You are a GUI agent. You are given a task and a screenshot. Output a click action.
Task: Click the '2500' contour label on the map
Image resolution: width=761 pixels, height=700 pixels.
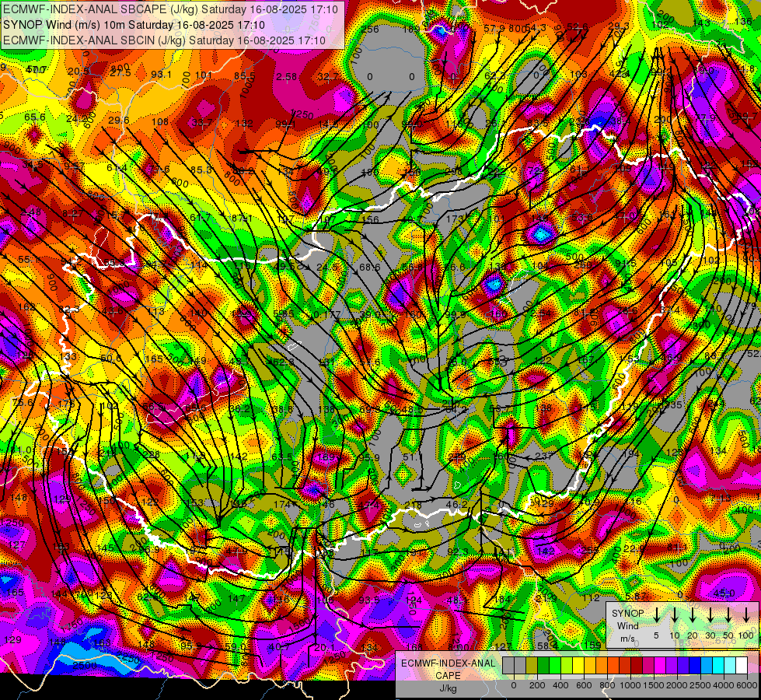tap(85, 665)
